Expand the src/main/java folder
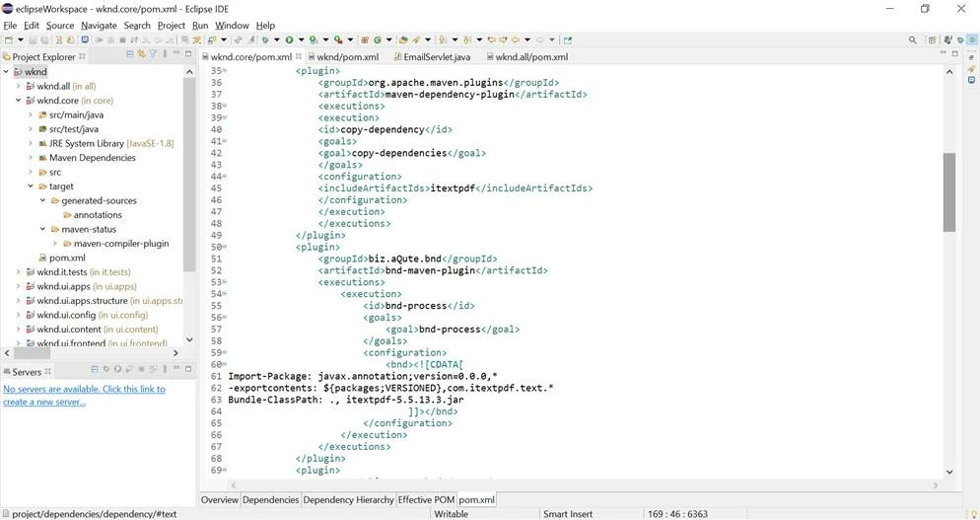This screenshot has width=980, height=520. point(30,114)
